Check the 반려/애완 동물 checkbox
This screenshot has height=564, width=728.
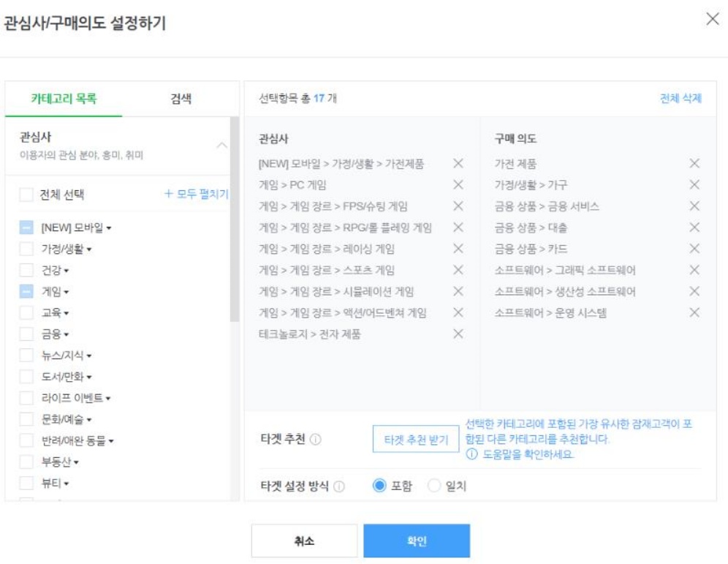click(x=26, y=440)
